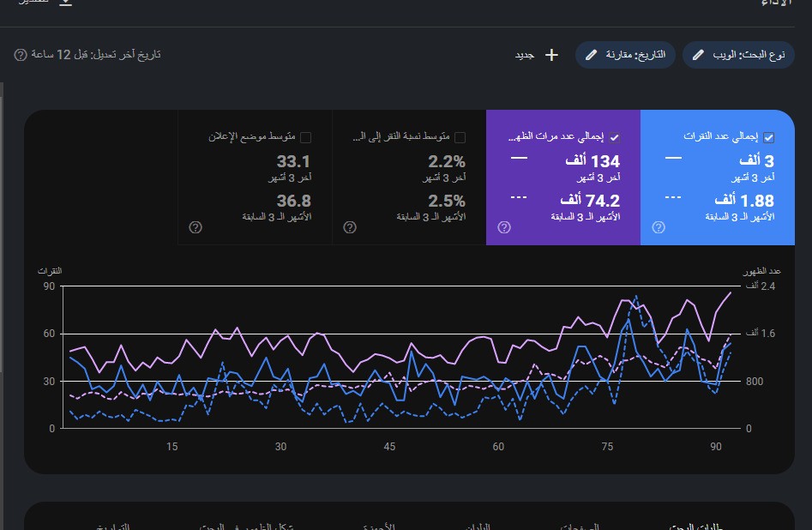Open the التاريخ: مقارنة filter chip
This screenshot has height=530, width=812.
tap(625, 55)
